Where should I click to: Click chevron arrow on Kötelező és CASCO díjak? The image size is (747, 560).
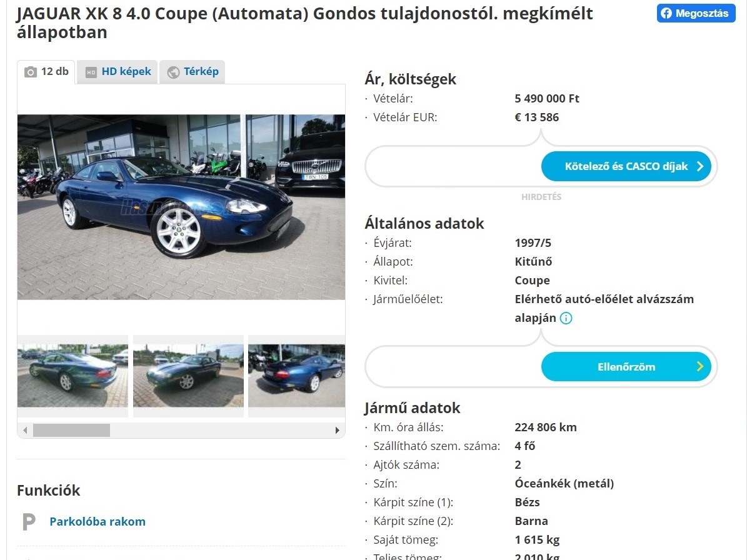click(700, 166)
